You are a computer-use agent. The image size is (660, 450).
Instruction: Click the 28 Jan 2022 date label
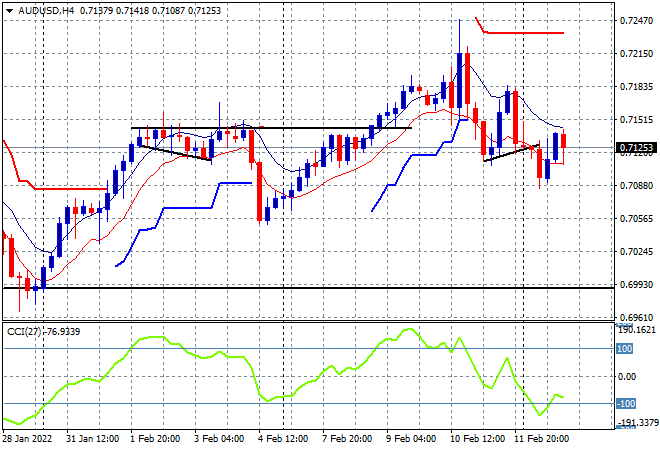click(27, 439)
